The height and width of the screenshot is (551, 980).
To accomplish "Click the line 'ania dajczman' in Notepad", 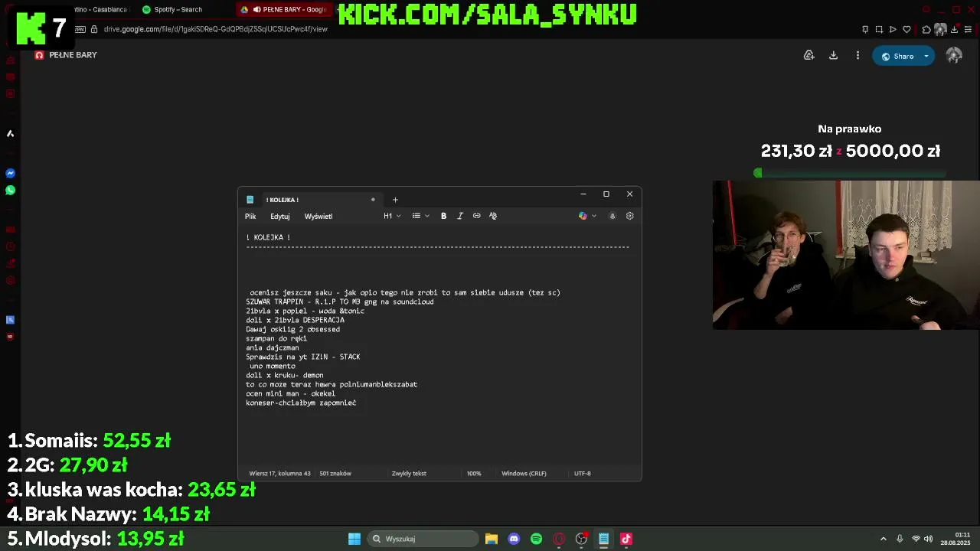I will point(273,347).
